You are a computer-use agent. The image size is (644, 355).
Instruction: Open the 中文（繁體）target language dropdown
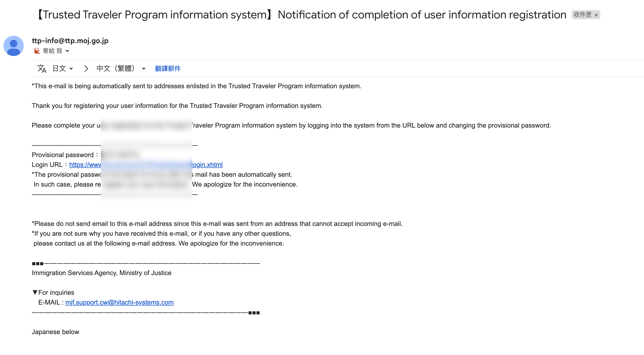coord(121,69)
